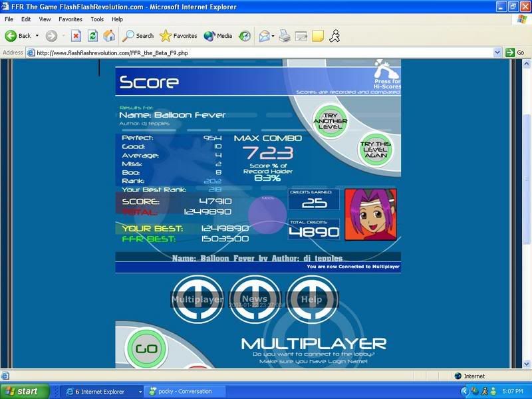Viewport: 532px width, 399px height.
Task: Open the View menu
Action: 45,19
